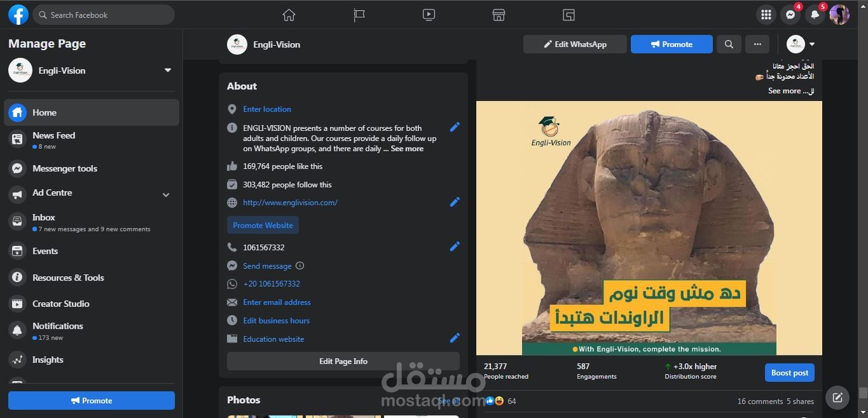Screen dimensions: 868x418
Task: Open the 5 shares count
Action: coord(800,401)
